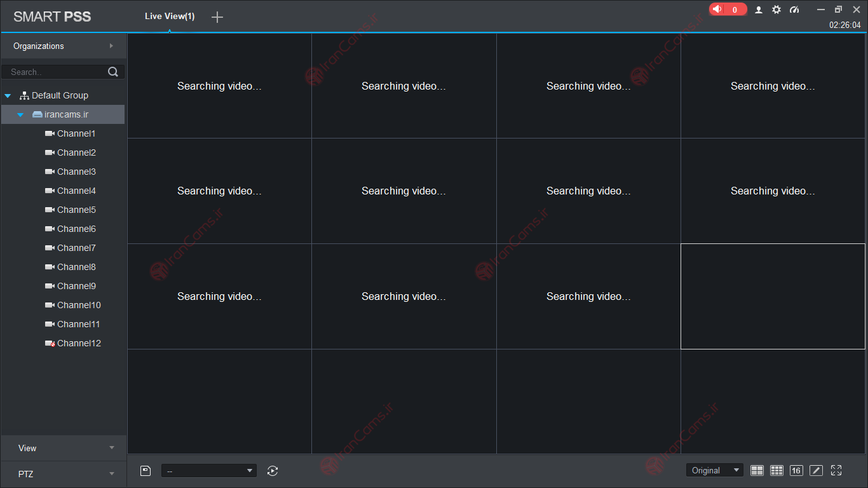Select the highlighted empty video window
The height and width of the screenshot is (488, 868).
point(773,296)
